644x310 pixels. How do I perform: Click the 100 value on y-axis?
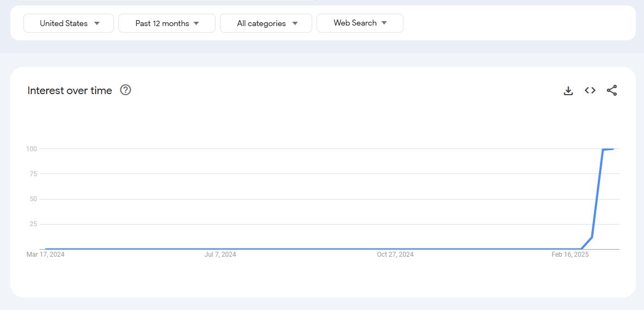[31, 149]
